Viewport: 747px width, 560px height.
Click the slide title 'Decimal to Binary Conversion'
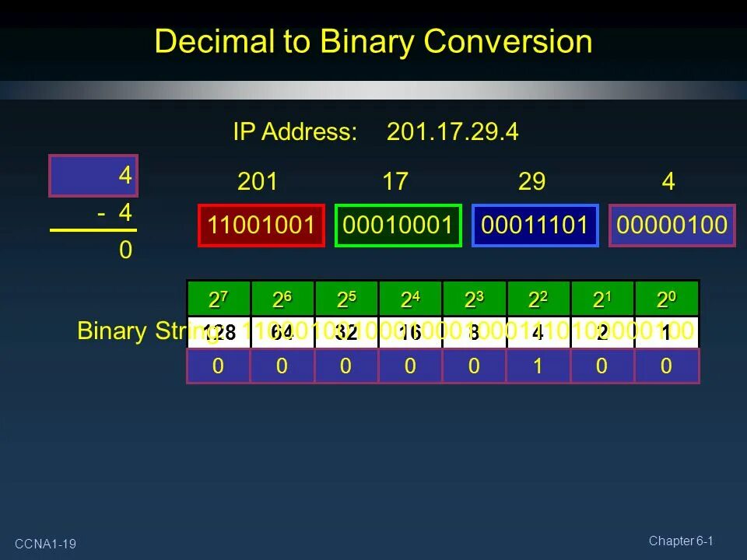[373, 42]
